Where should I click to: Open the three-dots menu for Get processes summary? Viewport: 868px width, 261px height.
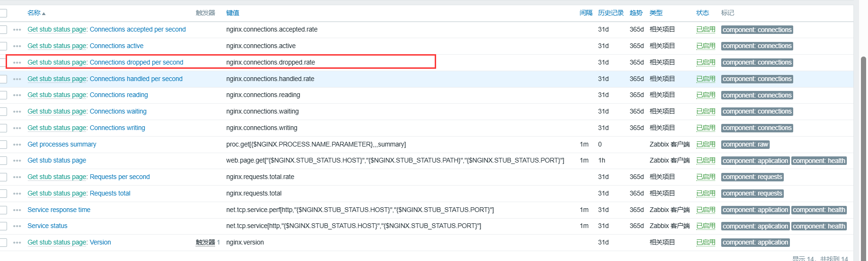point(17,145)
